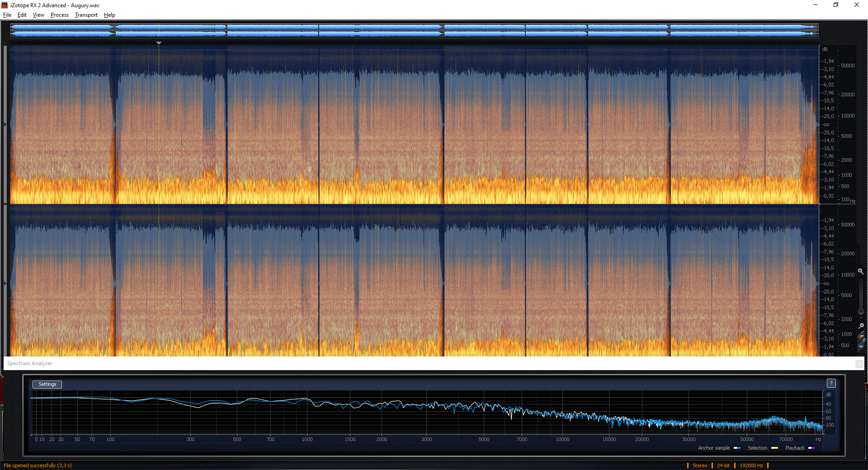Image resolution: width=868 pixels, height=470 pixels.
Task: Open the File menu
Action: [7, 15]
